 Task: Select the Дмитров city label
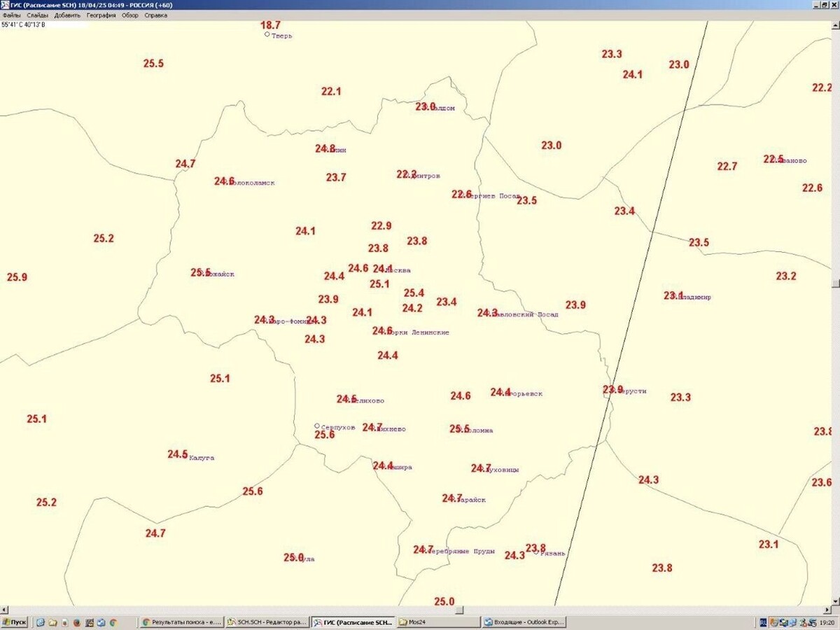click(426, 176)
